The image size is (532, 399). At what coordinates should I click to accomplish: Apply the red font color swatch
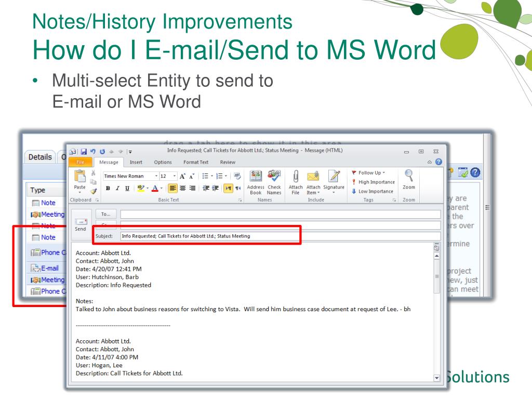click(155, 188)
